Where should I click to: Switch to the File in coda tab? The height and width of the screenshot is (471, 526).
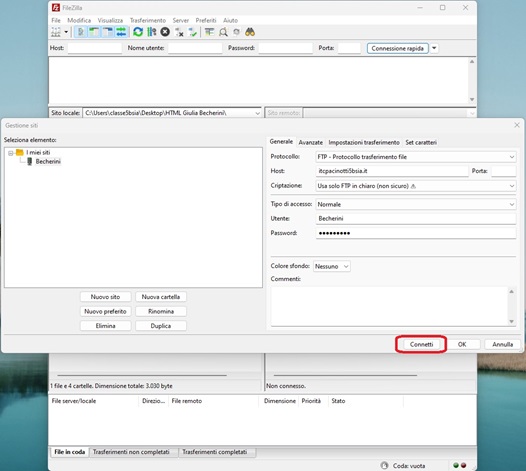(69, 452)
